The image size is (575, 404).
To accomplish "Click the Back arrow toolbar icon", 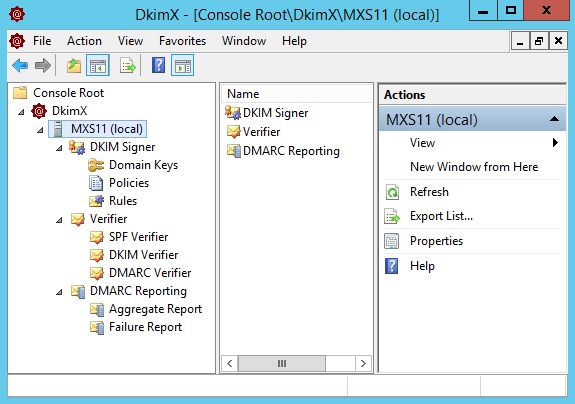I will coord(20,66).
